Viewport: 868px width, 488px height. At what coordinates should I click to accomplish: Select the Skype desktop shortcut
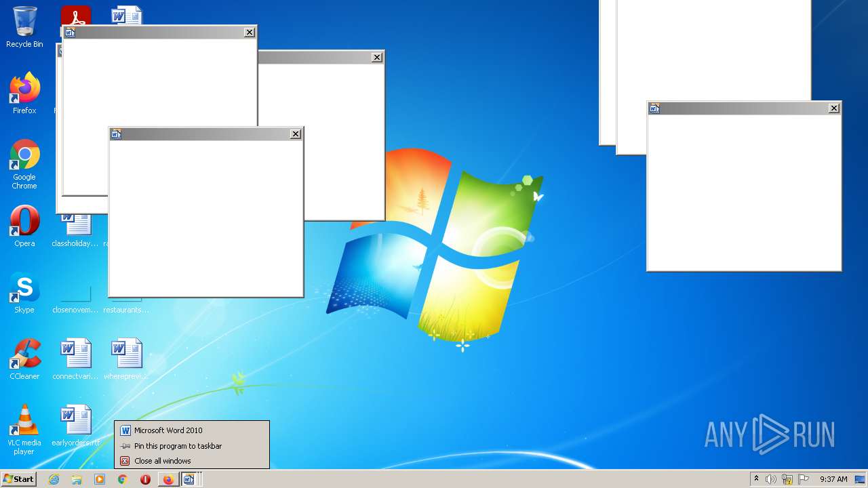click(x=24, y=292)
